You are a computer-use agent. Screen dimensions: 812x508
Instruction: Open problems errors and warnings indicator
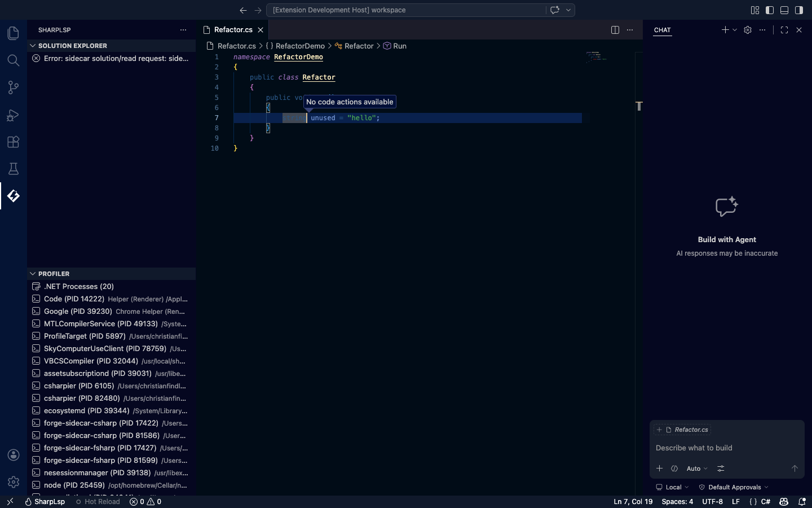tap(145, 501)
